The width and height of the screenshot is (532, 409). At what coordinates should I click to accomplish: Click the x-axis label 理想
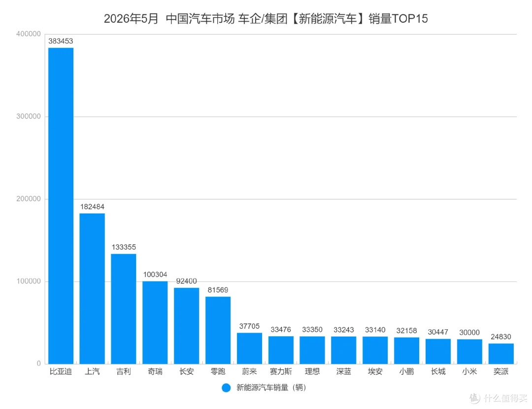[x=312, y=372]
